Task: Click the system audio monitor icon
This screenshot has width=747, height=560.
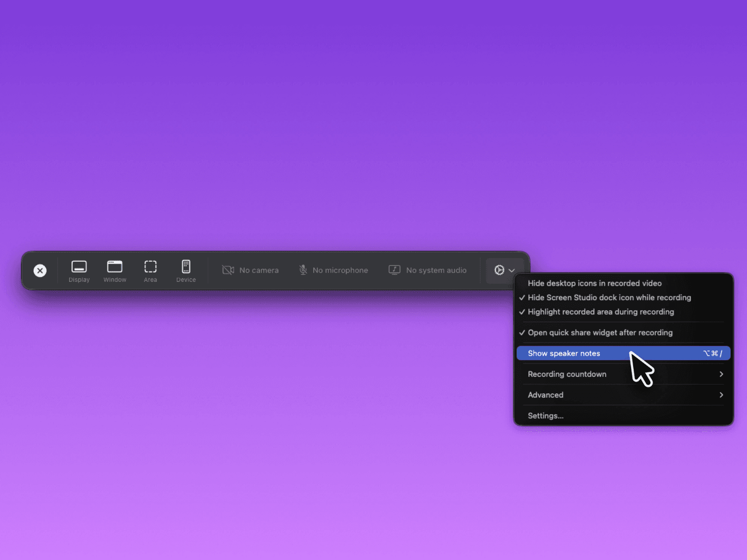Action: point(395,270)
